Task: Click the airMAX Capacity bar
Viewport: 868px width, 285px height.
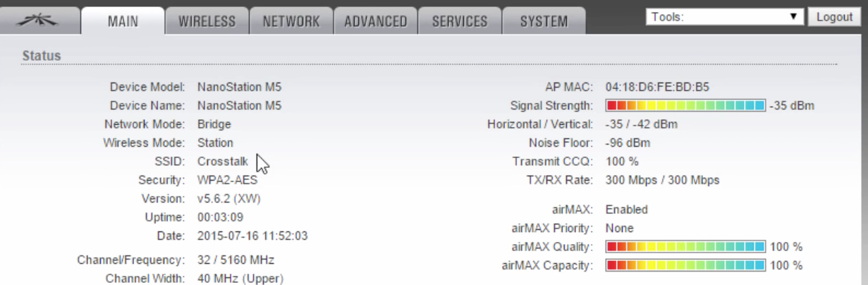Action: click(x=685, y=265)
